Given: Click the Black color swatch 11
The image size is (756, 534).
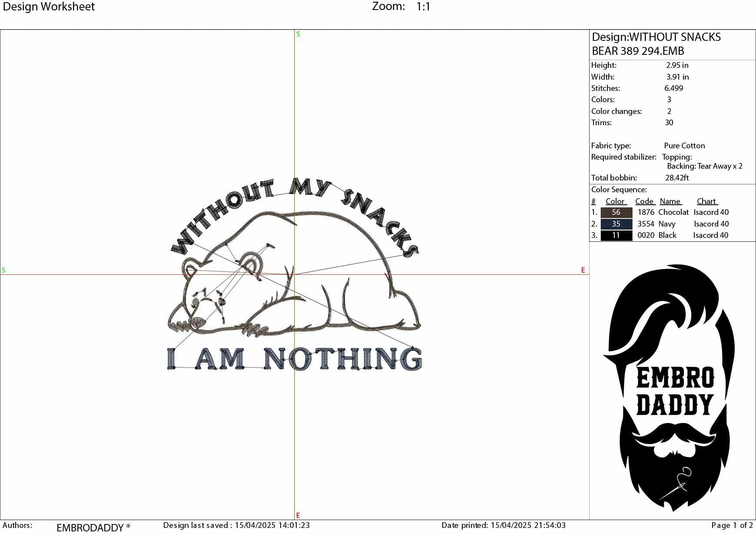Looking at the screenshot, I should click(x=616, y=235).
